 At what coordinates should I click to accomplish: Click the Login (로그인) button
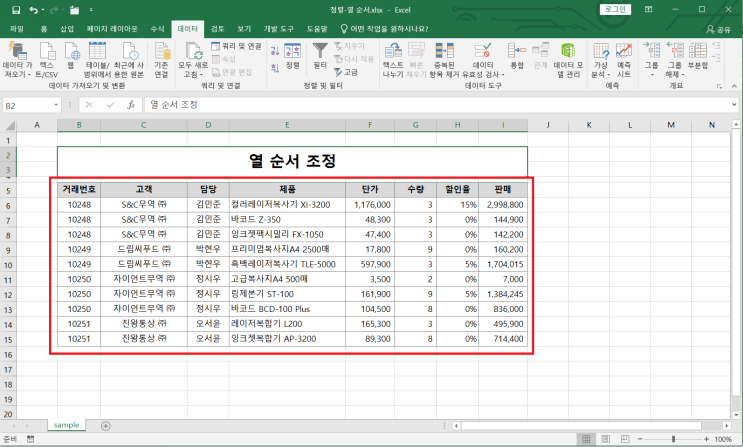click(x=615, y=9)
